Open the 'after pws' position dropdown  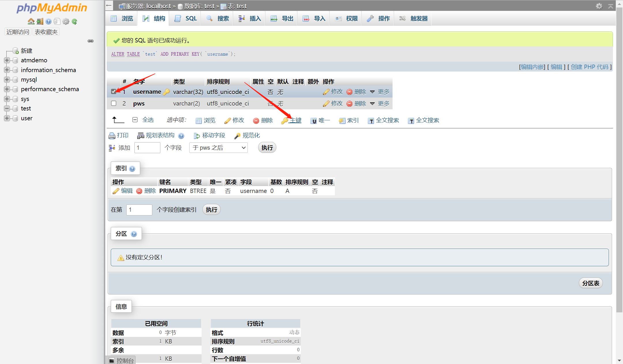[218, 148]
